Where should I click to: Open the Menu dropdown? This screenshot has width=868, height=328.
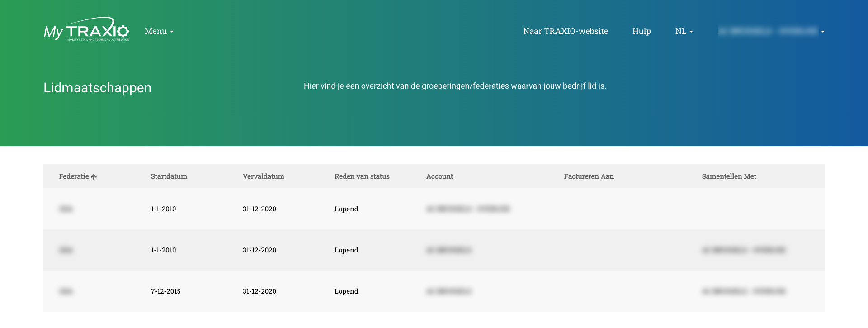159,31
